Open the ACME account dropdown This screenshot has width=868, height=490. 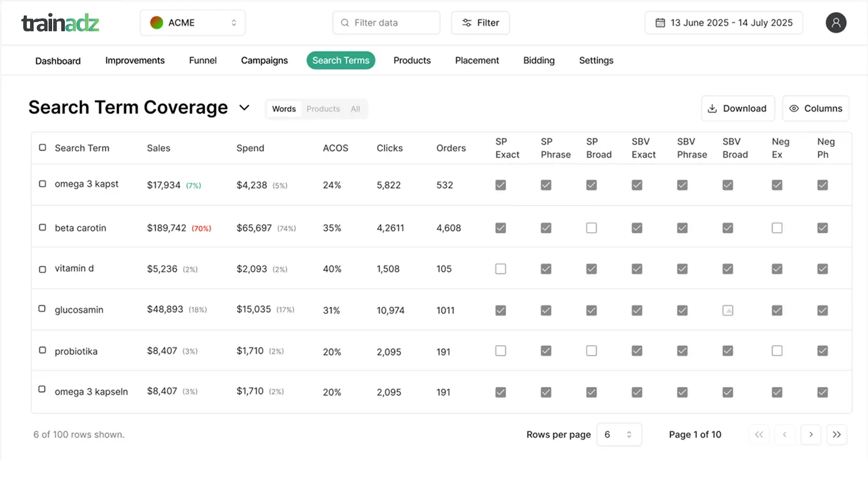coord(193,23)
